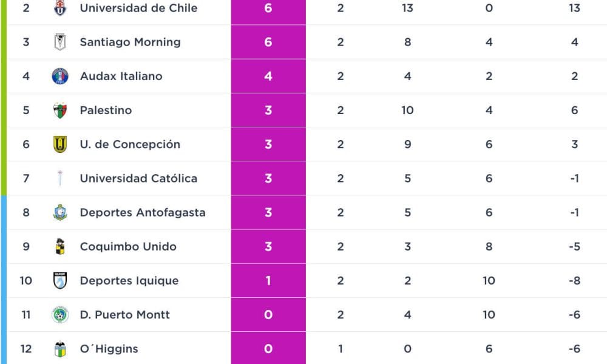
Task: Click the Universidad de Chile crest icon
Action: (x=60, y=8)
